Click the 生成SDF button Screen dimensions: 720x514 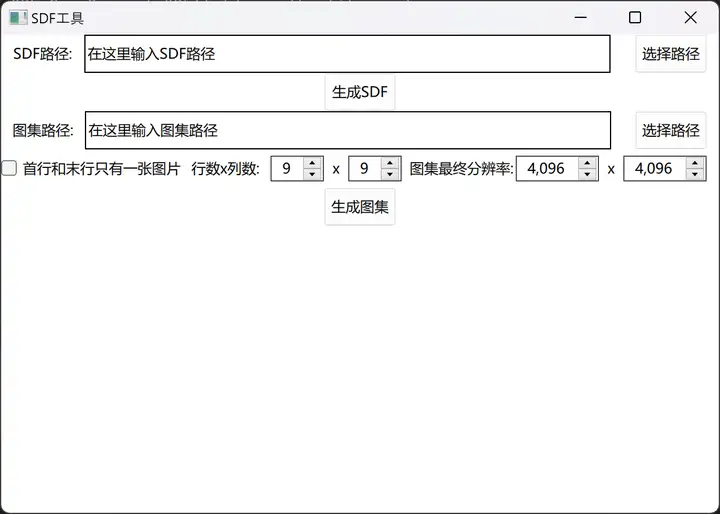pos(360,92)
